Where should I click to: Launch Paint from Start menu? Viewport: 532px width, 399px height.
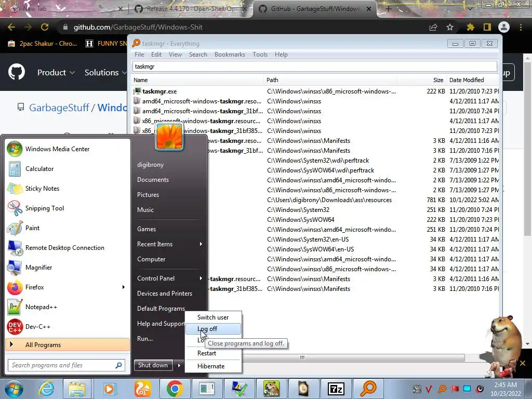click(68, 228)
